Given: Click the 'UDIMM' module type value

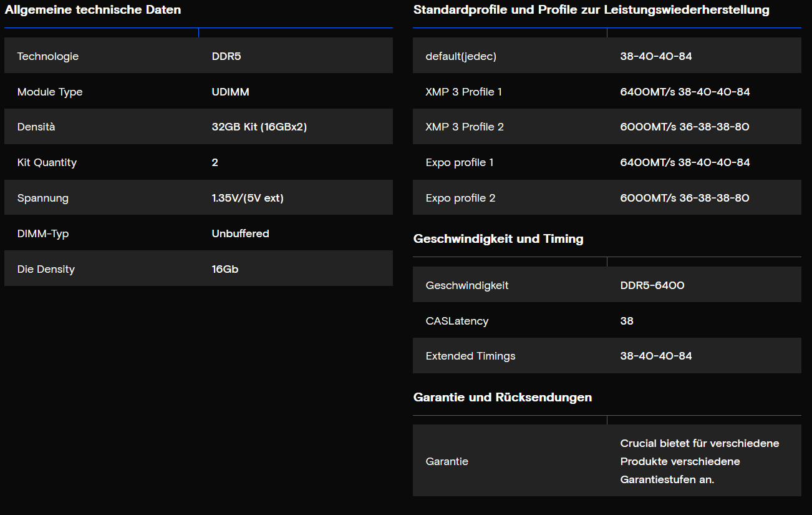Looking at the screenshot, I should click(x=230, y=92).
